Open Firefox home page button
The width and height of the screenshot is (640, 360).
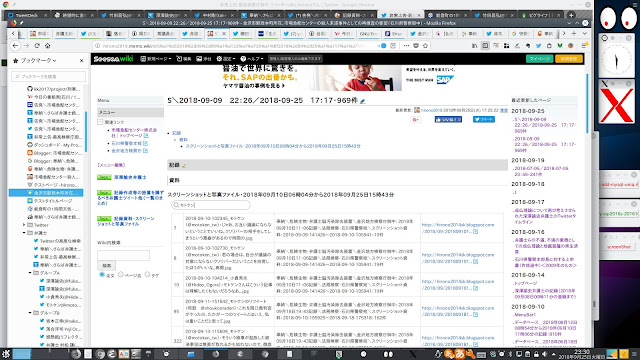point(47,46)
